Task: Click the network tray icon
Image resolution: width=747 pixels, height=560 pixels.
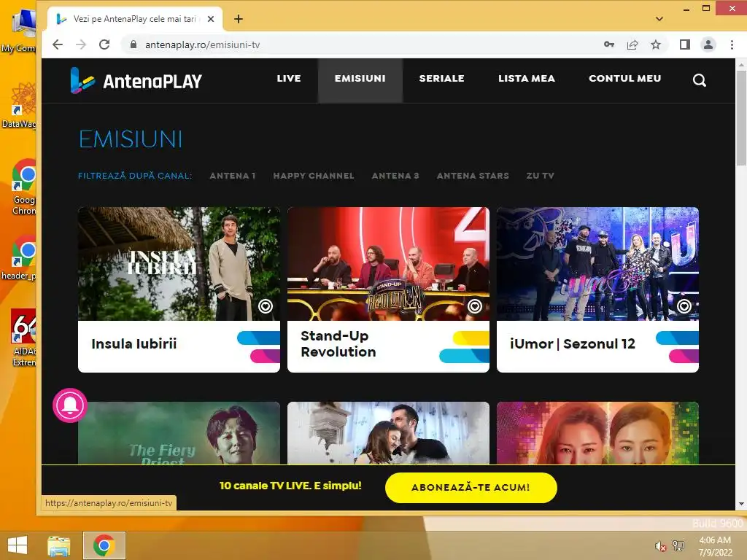Action: click(x=678, y=545)
